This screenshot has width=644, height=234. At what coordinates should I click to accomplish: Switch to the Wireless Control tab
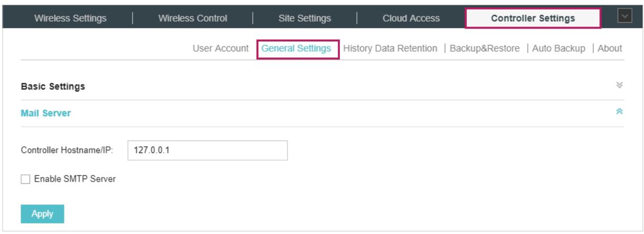193,18
